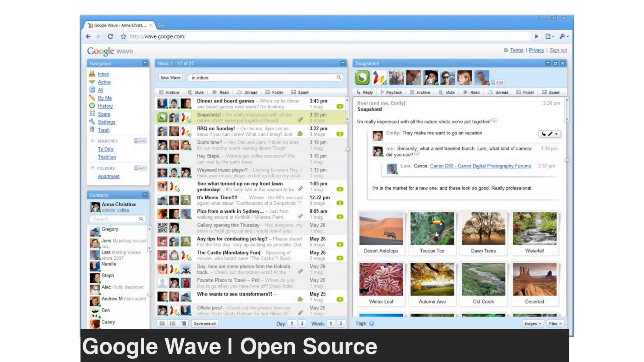Image resolution: width=644 pixels, height=362 pixels.
Task: Mark wave as Spam in inbox toolbar
Action: coord(300,92)
